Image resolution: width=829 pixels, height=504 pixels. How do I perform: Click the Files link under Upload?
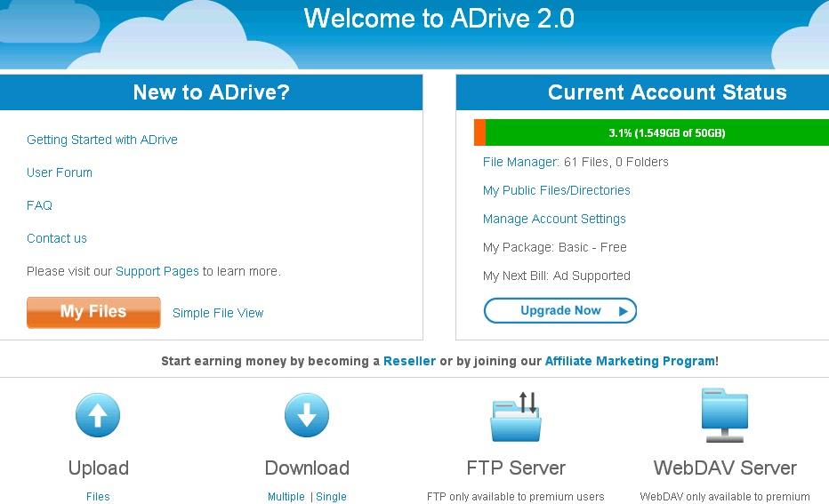pyautogui.click(x=98, y=497)
